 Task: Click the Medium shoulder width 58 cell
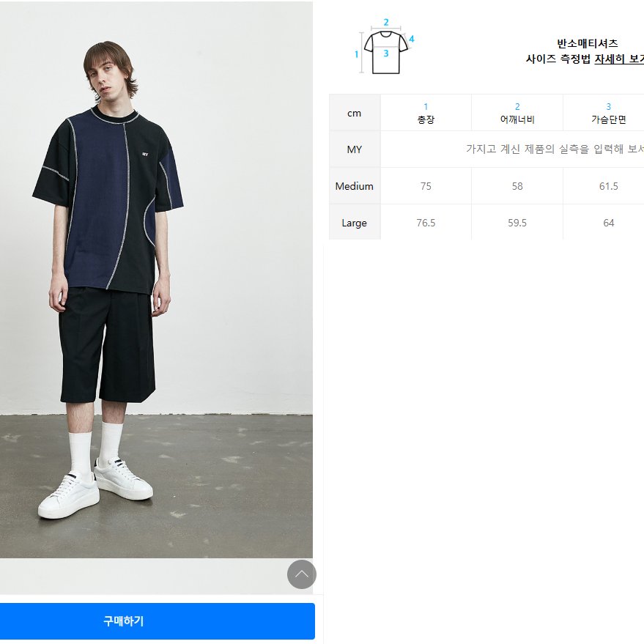pos(517,186)
